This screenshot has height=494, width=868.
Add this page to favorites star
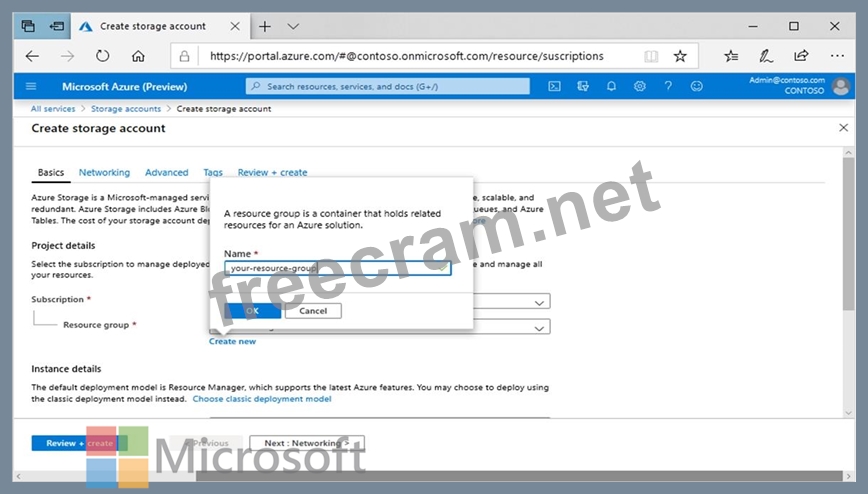coord(680,56)
